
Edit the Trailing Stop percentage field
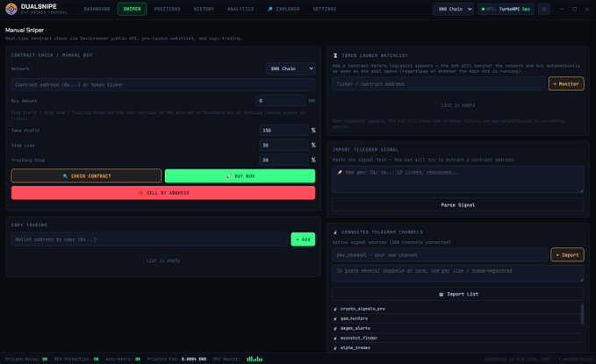pyautogui.click(x=284, y=160)
